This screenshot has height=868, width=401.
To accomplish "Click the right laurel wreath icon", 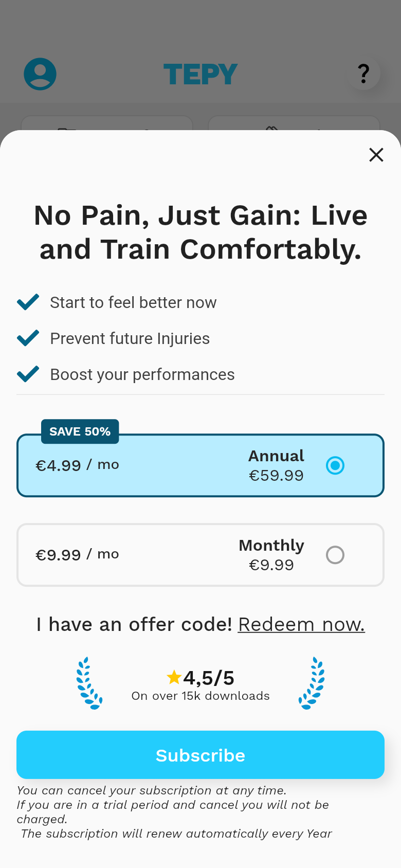I will click(312, 683).
